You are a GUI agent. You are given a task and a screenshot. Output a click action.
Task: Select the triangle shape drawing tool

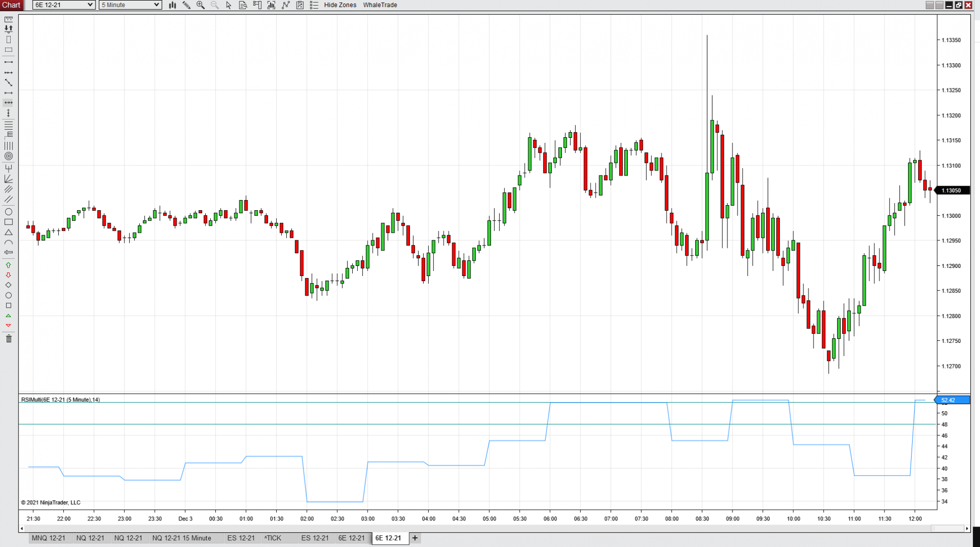[9, 232]
